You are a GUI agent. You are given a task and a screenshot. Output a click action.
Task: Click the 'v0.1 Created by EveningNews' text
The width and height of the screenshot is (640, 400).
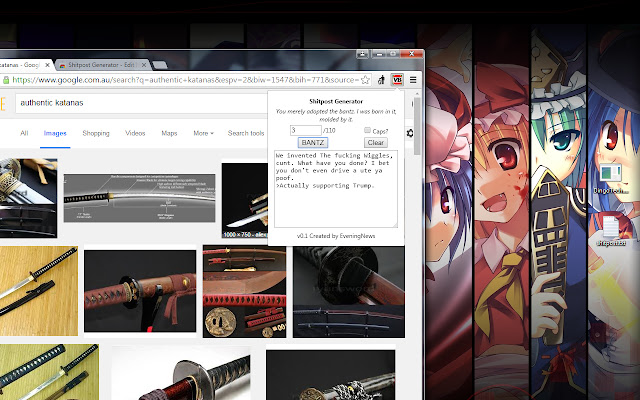pos(336,236)
